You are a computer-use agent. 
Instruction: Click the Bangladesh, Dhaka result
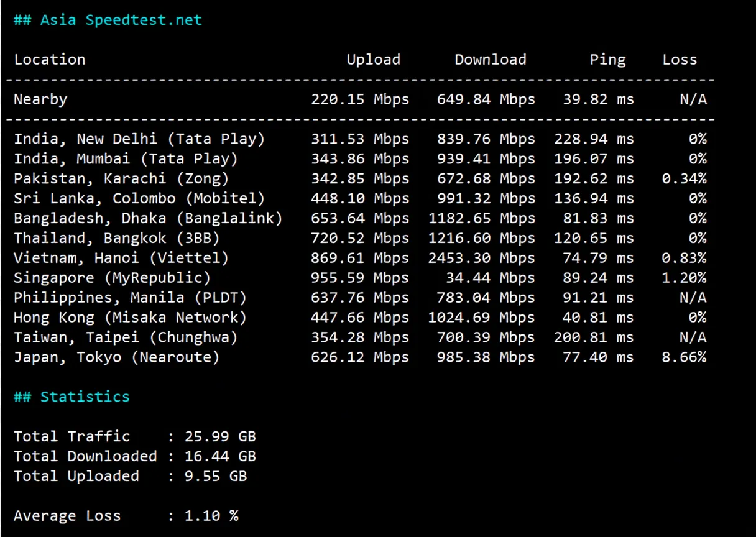(149, 218)
